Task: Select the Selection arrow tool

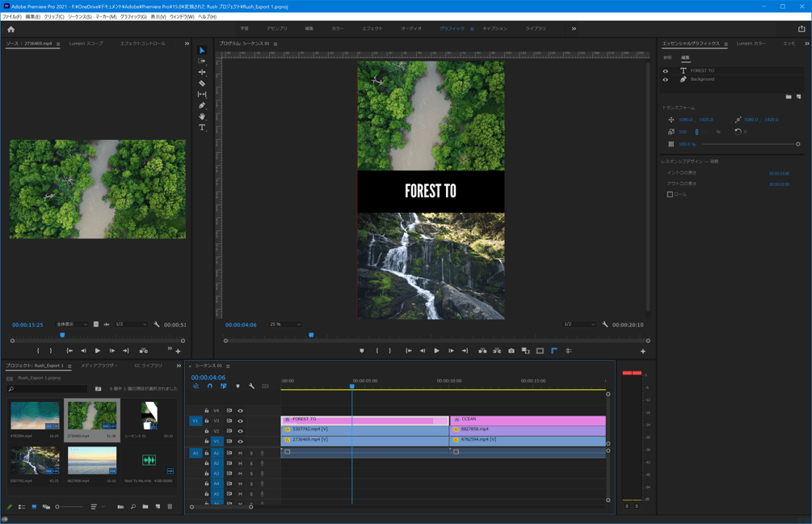Action: pos(202,50)
